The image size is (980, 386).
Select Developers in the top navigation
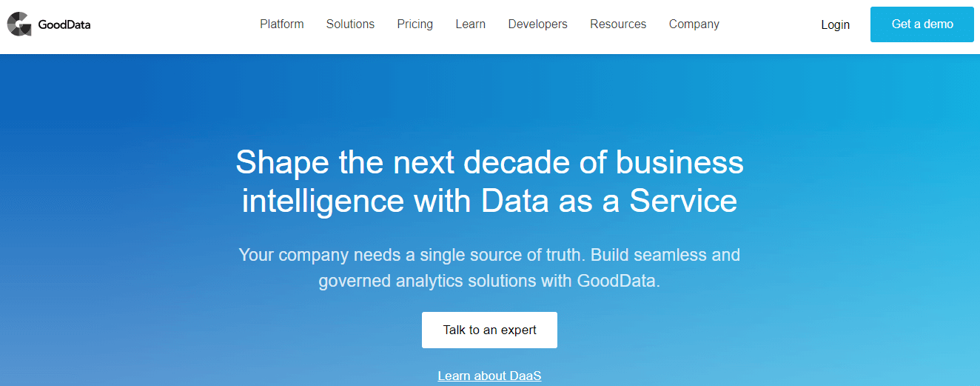[538, 24]
